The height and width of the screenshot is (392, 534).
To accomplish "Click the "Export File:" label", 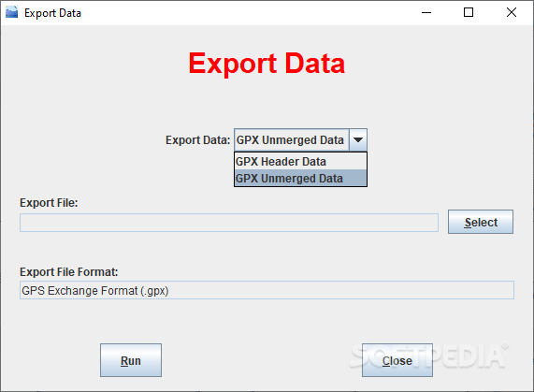I will [49, 203].
